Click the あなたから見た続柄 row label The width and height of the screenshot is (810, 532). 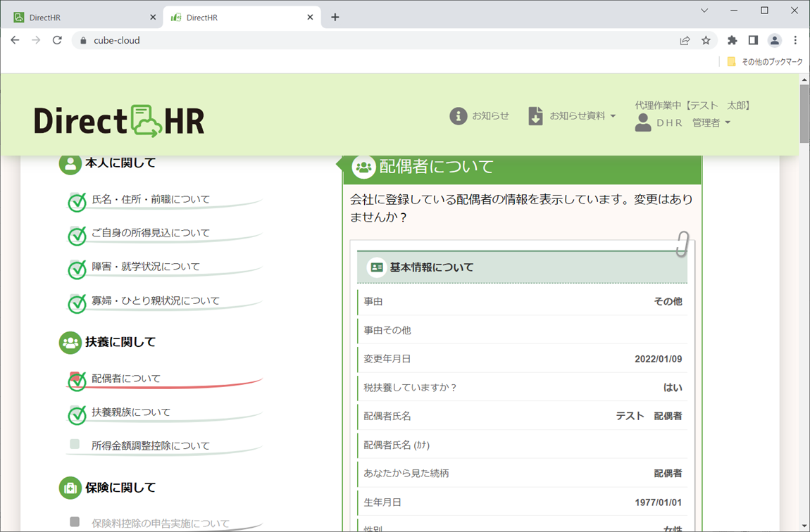pyautogui.click(x=406, y=473)
